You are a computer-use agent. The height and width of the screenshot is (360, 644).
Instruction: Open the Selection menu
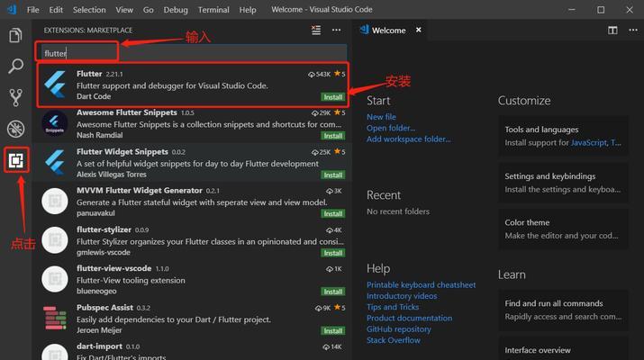point(89,9)
